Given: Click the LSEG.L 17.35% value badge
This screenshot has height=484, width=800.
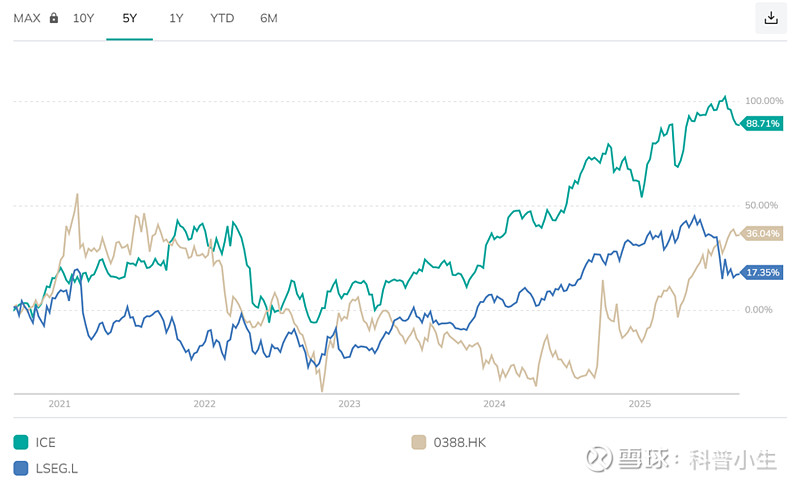Looking at the screenshot, I should click(762, 272).
